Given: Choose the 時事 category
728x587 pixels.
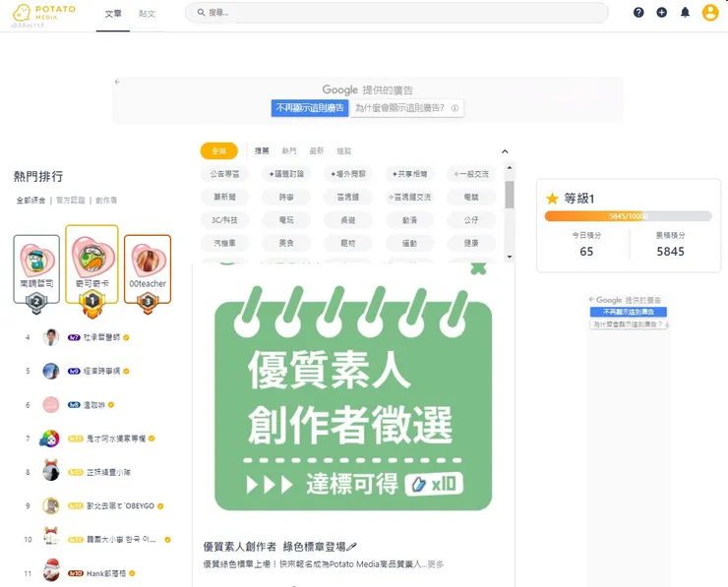Looking at the screenshot, I should tap(286, 198).
